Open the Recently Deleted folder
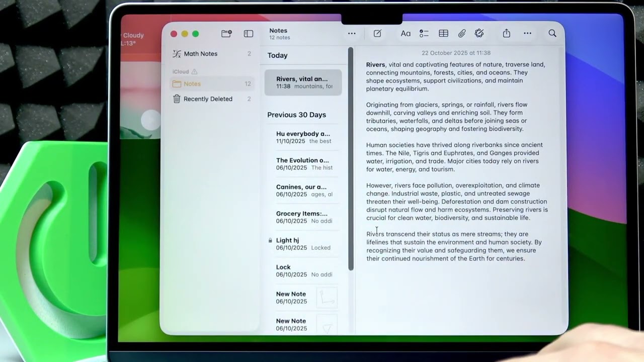This screenshot has height=362, width=644. (x=212, y=99)
